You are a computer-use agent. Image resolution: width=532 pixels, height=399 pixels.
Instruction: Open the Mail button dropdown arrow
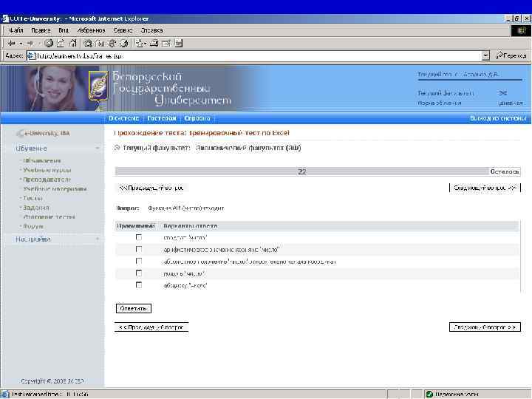146,44
